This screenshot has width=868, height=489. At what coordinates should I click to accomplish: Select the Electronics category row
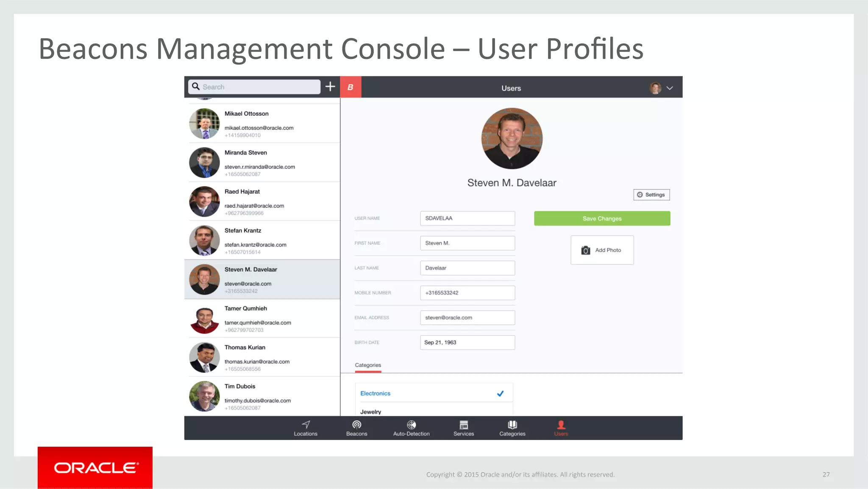434,393
